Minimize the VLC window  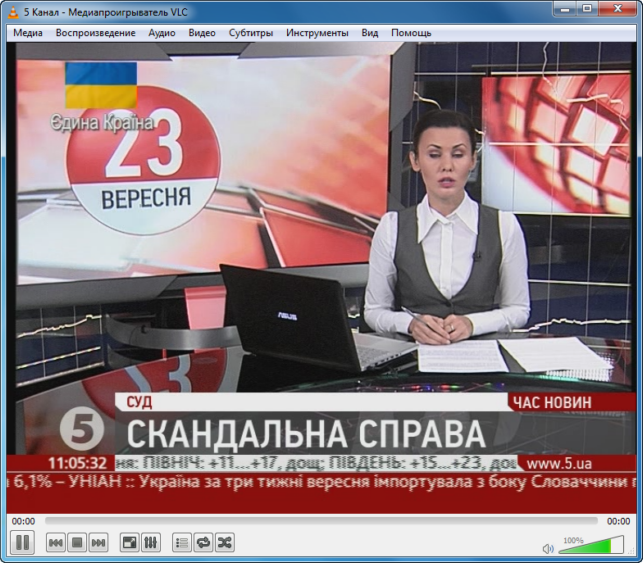point(565,8)
